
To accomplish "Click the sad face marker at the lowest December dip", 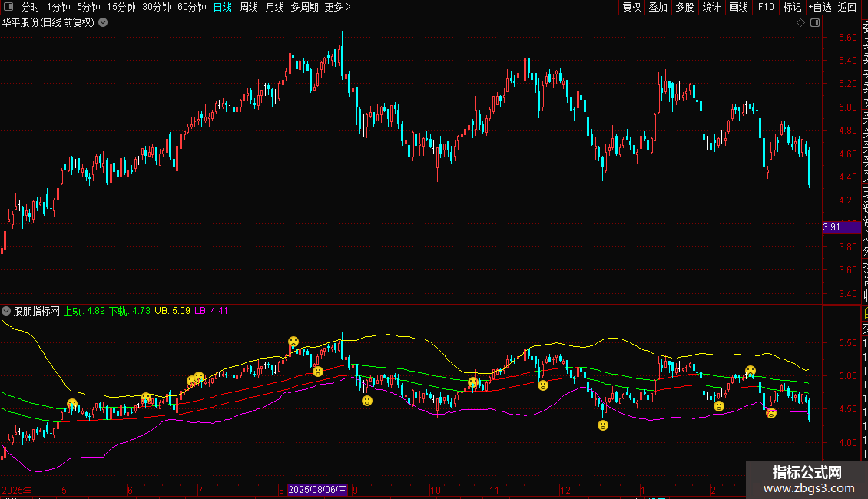I will pyautogui.click(x=603, y=425).
